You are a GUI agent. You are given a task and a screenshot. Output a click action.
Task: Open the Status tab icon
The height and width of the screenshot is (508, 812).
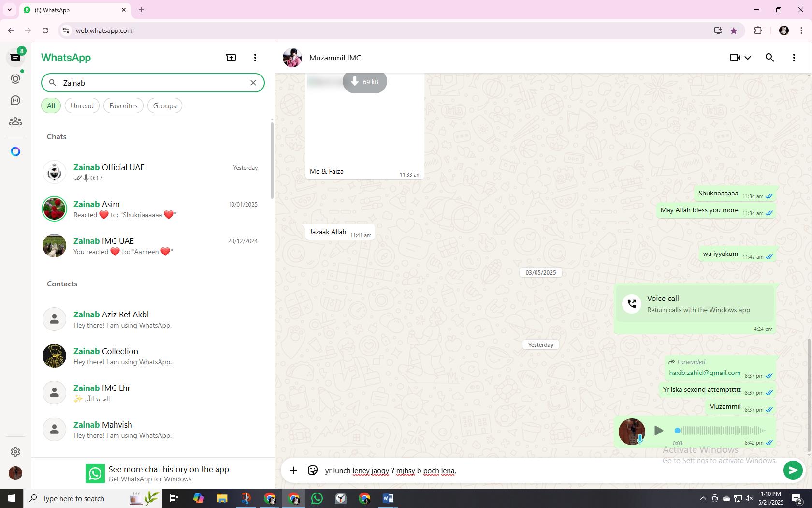[x=15, y=79]
